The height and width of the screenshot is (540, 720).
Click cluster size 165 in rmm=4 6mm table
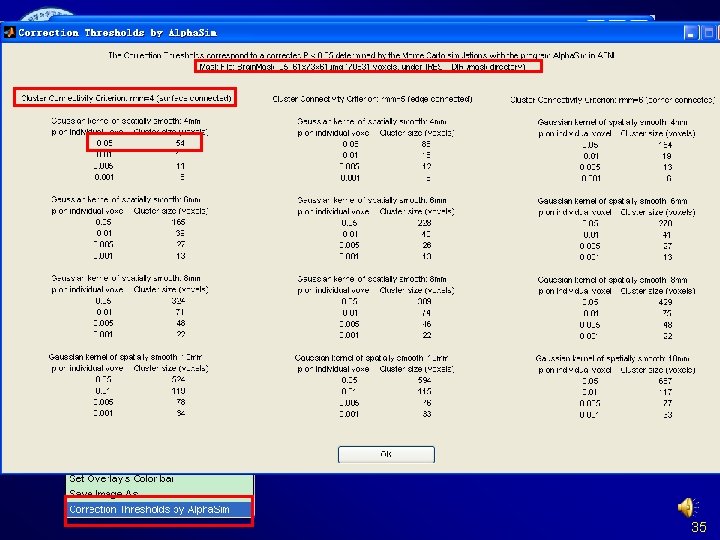coord(178,222)
